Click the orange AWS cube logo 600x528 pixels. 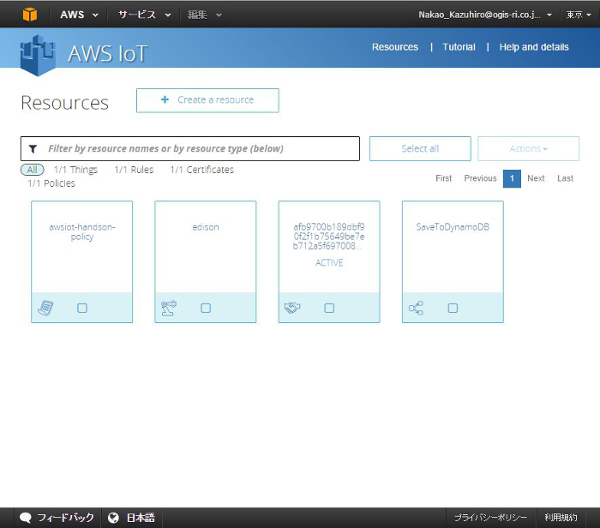(29, 15)
